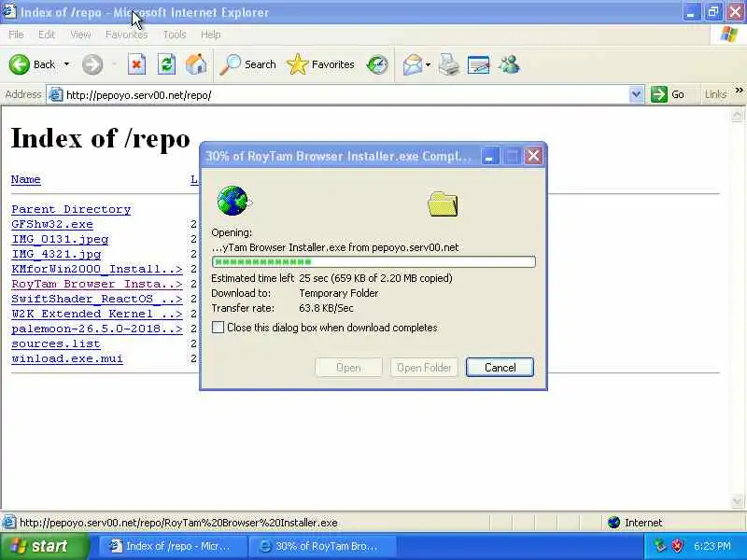Open the Favorites menu
This screenshot has width=747, height=560.
point(126,35)
